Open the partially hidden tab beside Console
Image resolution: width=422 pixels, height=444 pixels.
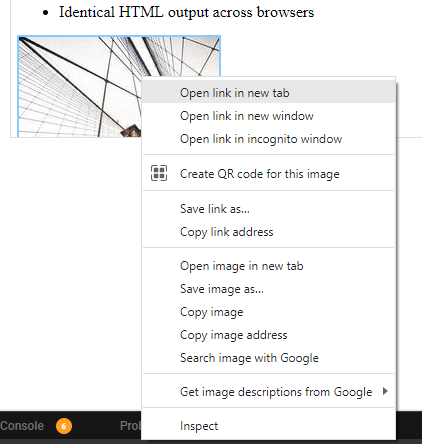click(x=131, y=426)
